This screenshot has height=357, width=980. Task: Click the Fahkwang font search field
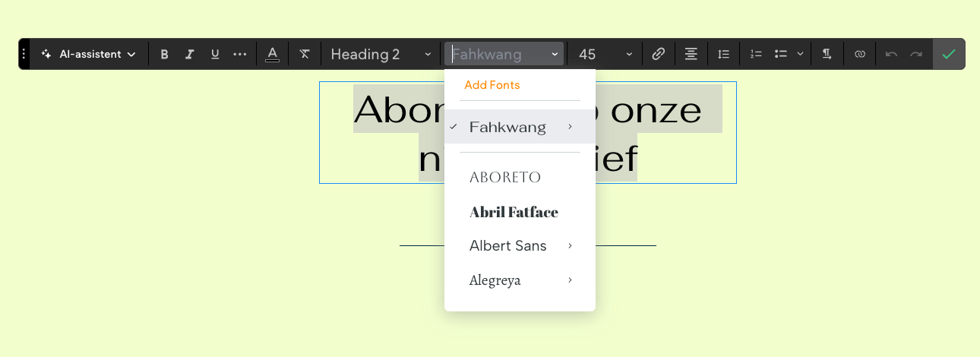(x=498, y=54)
